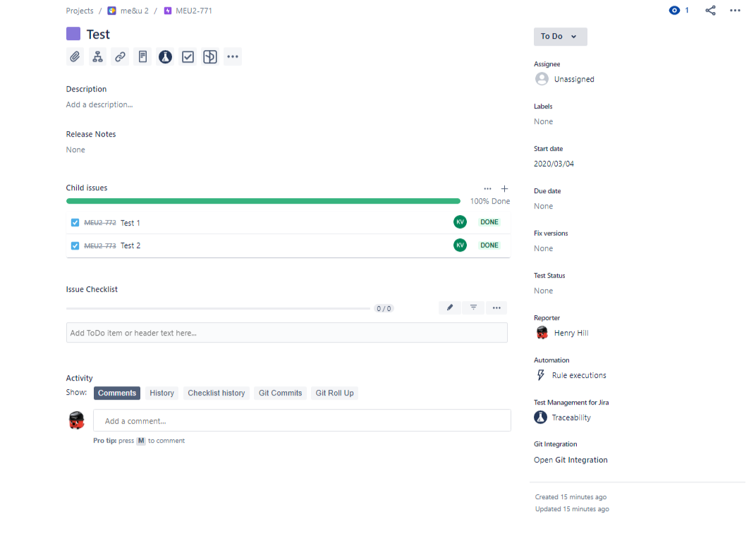Click the Test 2 child issue summary
Screen dimensions: 756x533
[130, 246]
